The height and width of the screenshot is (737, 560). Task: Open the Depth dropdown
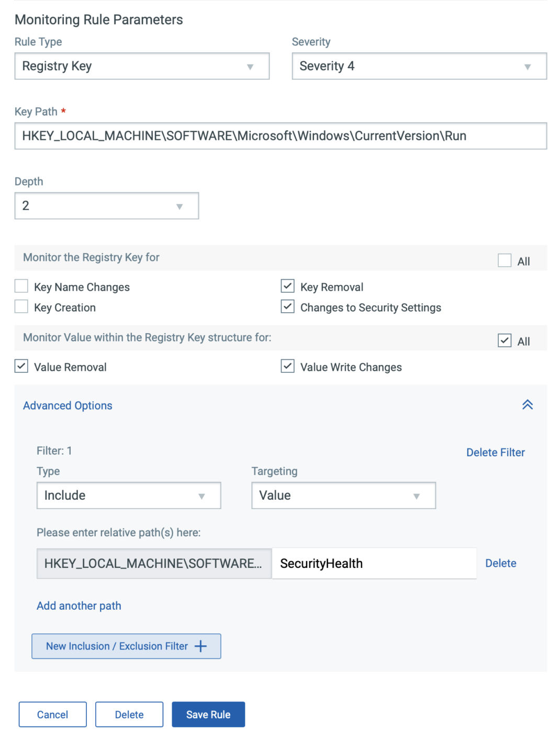pos(106,205)
